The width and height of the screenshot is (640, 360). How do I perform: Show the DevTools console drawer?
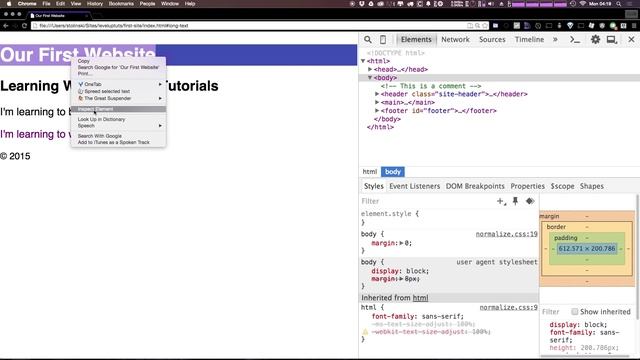(575, 40)
